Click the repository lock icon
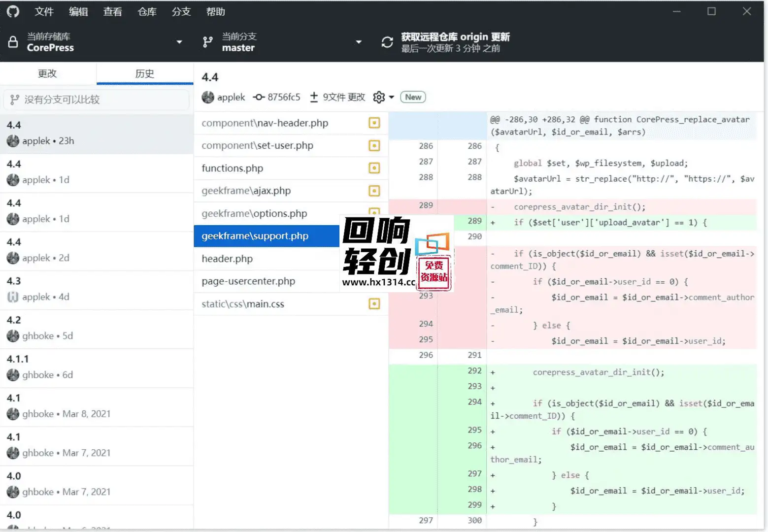The image size is (768, 532). click(13, 42)
